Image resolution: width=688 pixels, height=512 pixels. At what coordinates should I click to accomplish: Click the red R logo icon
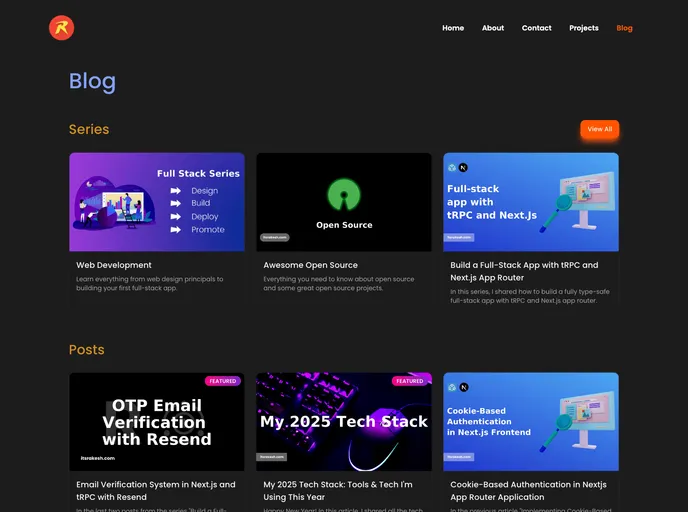tap(61, 28)
